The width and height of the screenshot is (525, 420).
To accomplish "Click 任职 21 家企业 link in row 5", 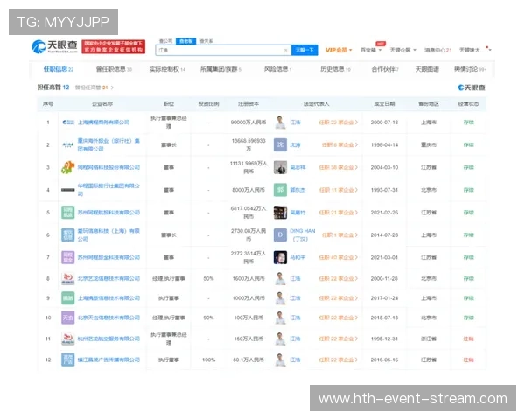I will click(338, 213).
